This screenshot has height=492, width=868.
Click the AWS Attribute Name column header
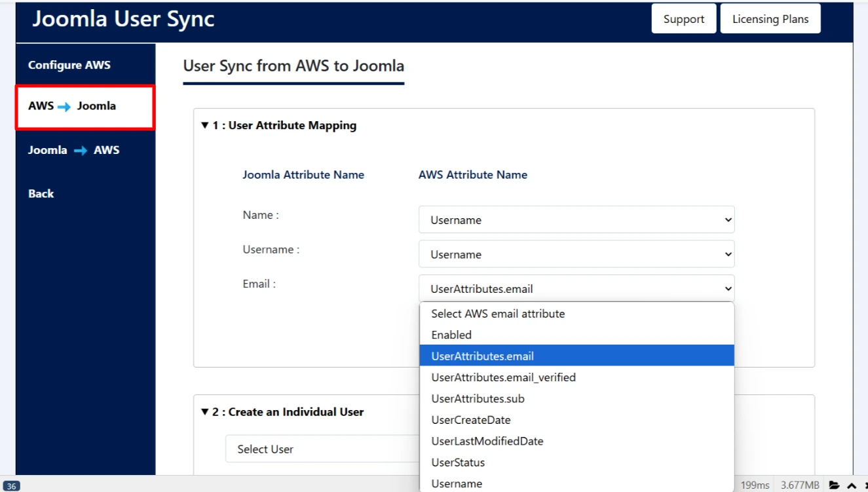coord(473,175)
